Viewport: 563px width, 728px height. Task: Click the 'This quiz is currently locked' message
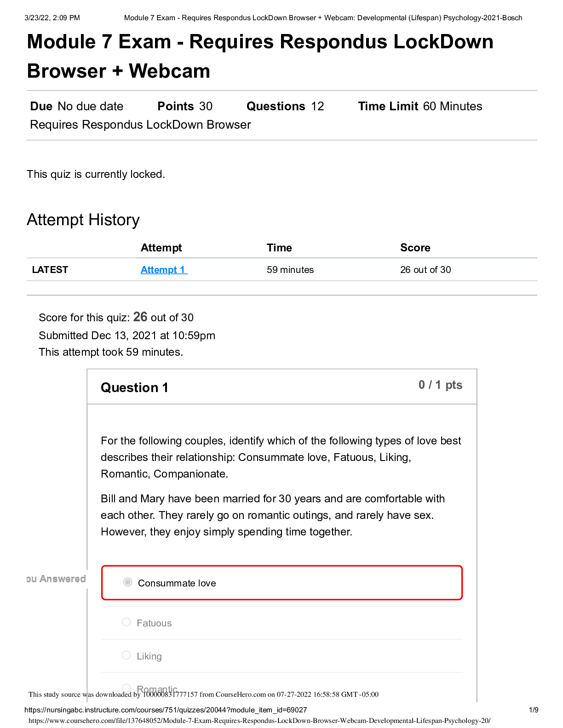(x=96, y=174)
